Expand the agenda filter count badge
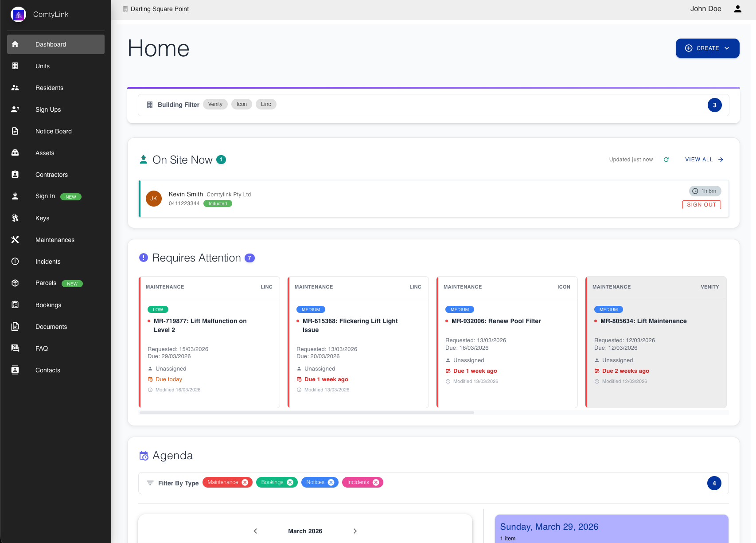Screen dimensions: 756x543 pyautogui.click(x=714, y=483)
